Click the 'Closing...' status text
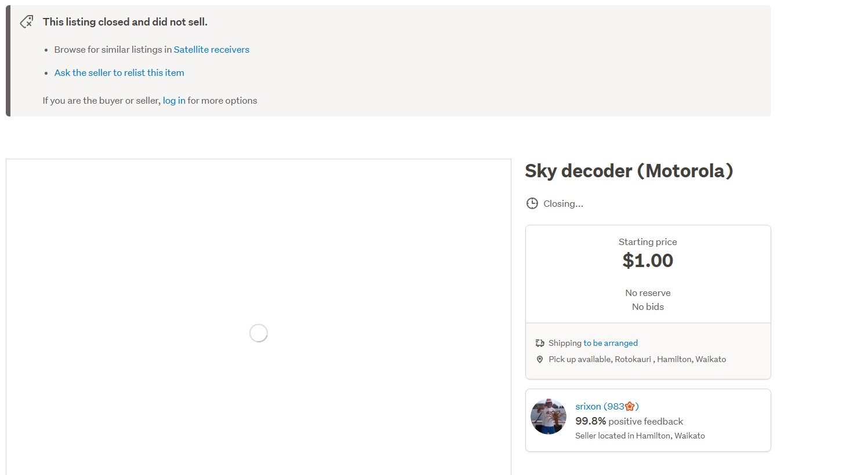The width and height of the screenshot is (868, 475). coord(563,204)
